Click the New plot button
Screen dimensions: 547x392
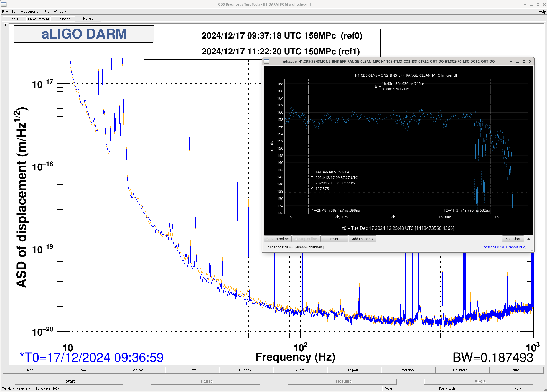pyautogui.click(x=192, y=370)
